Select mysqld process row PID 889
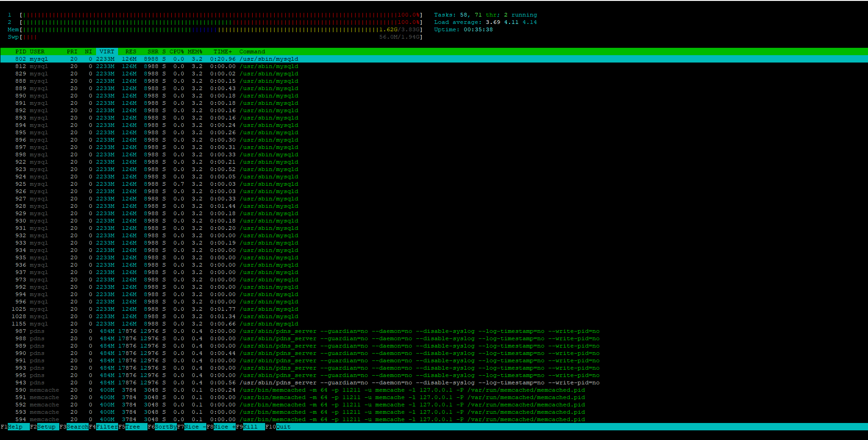The height and width of the screenshot is (440, 868). [x=434, y=88]
